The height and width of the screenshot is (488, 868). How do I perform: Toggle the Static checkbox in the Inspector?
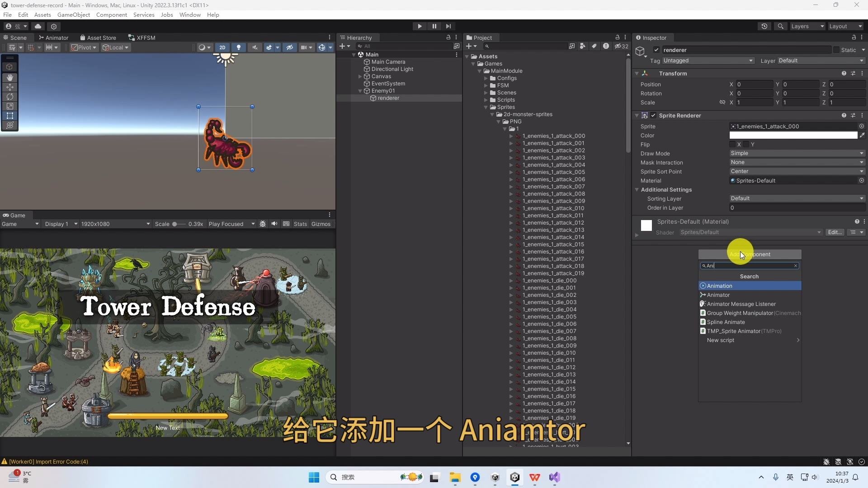(837, 50)
